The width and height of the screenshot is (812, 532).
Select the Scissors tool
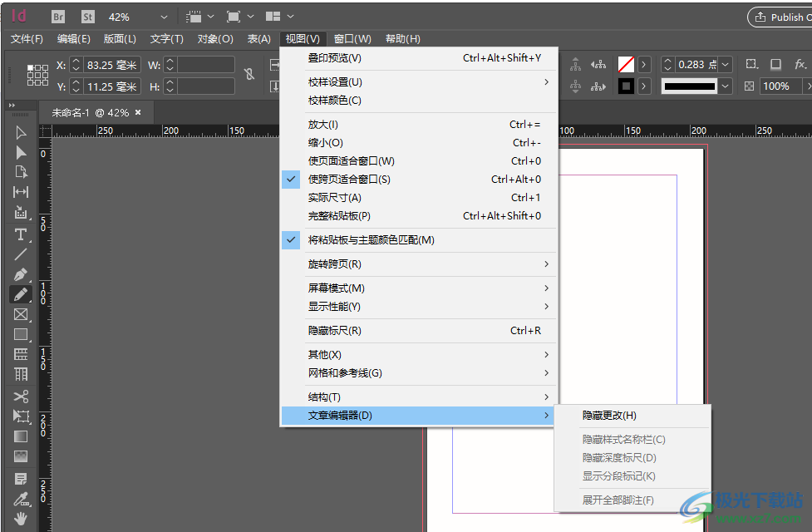coord(21,395)
